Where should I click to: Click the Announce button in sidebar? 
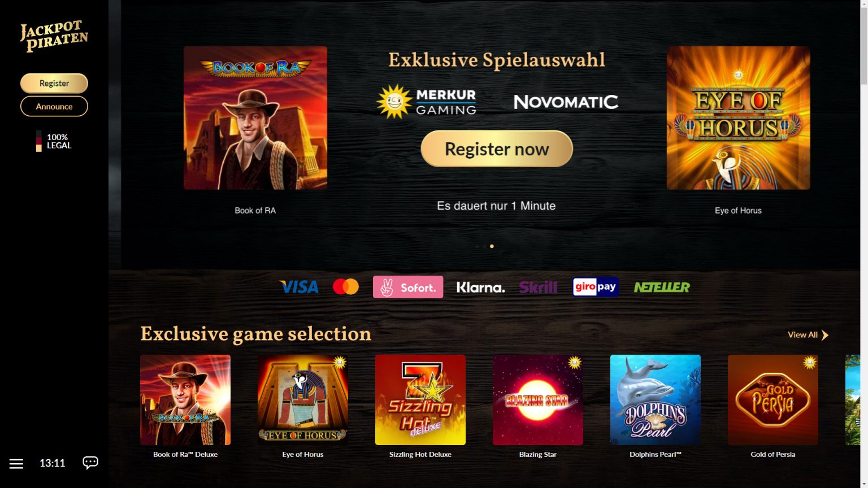54,106
